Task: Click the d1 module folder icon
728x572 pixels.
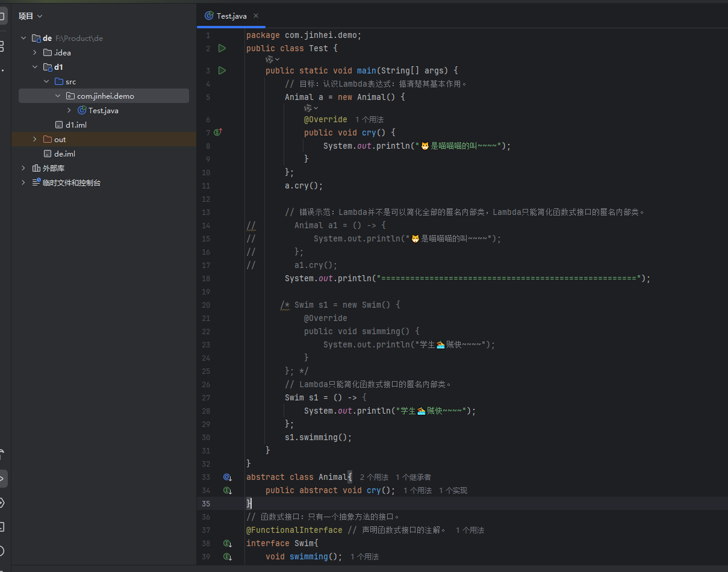Action: 48,67
